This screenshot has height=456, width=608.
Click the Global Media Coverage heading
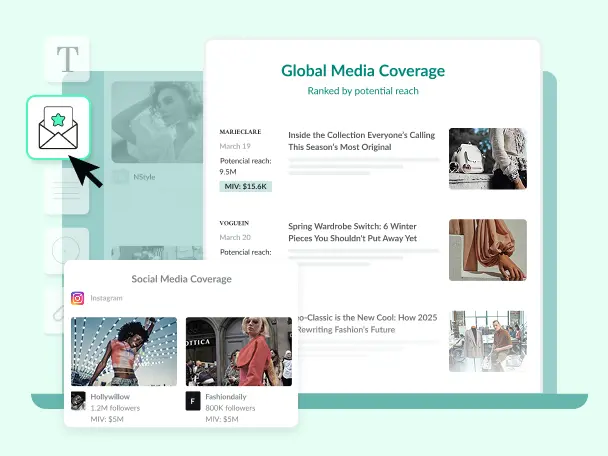click(363, 71)
